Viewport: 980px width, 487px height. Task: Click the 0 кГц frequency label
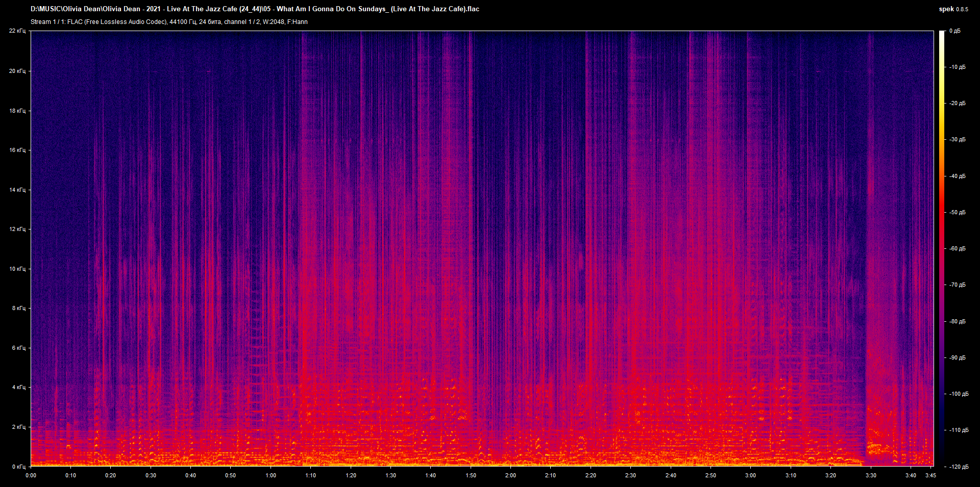pyautogui.click(x=18, y=467)
